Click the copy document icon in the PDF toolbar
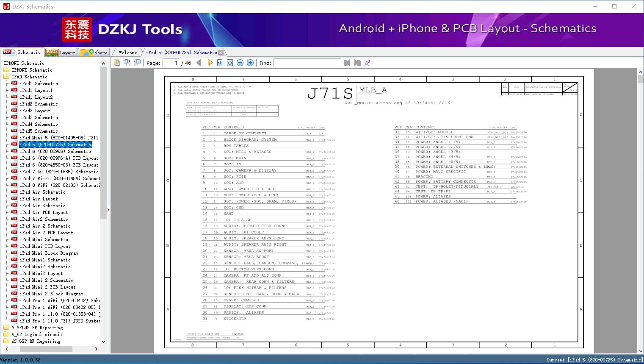The height and width of the screenshot is (364, 644). click(117, 63)
